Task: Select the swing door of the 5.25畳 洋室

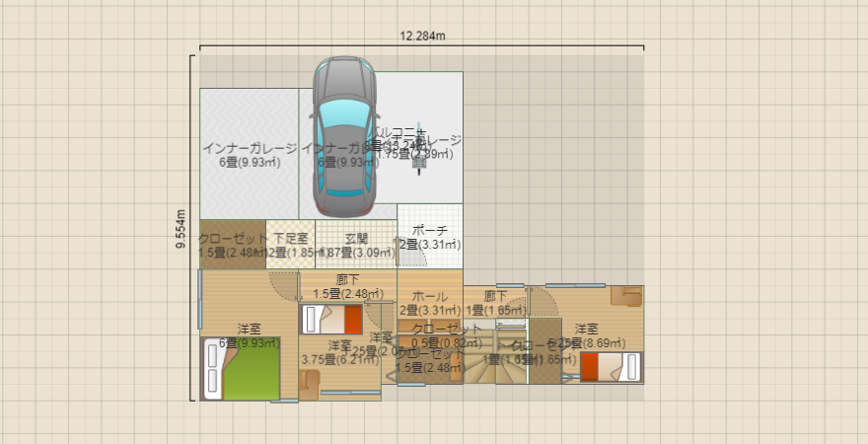Action: click(x=542, y=301)
